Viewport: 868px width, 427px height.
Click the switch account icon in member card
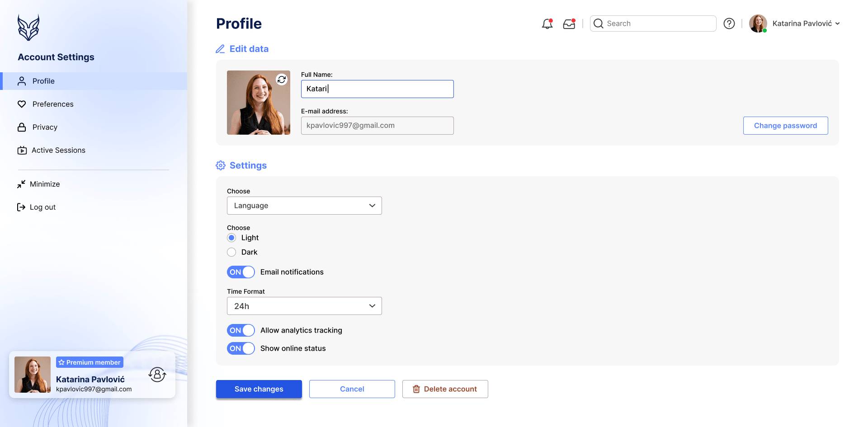(157, 375)
